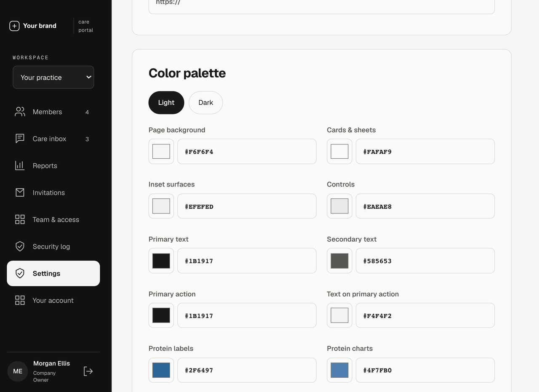Click the Invitations envelope icon
This screenshot has width=539, height=392.
[20, 192]
